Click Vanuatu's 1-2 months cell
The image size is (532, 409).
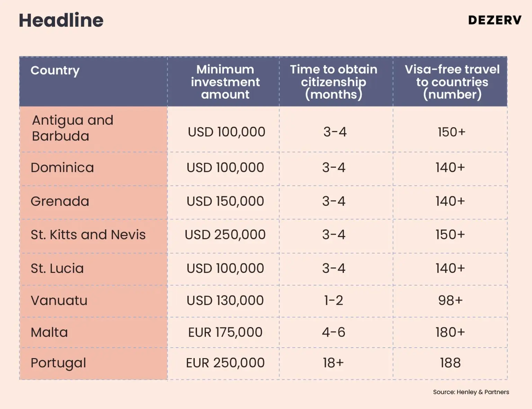point(334,301)
